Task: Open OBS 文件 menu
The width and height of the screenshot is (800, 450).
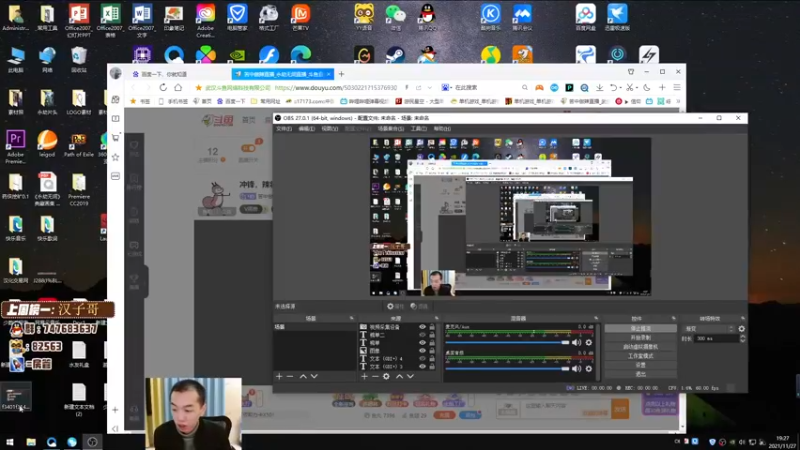Action: [x=284, y=129]
